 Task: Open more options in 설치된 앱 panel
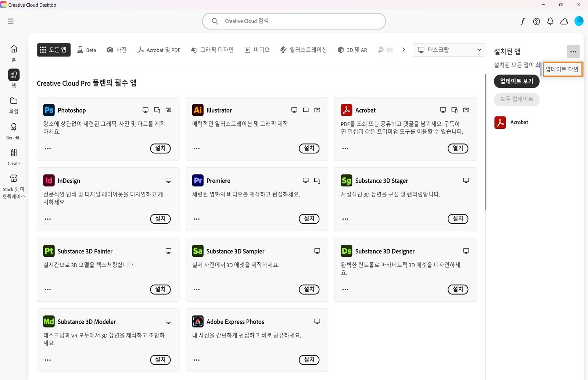pos(573,52)
